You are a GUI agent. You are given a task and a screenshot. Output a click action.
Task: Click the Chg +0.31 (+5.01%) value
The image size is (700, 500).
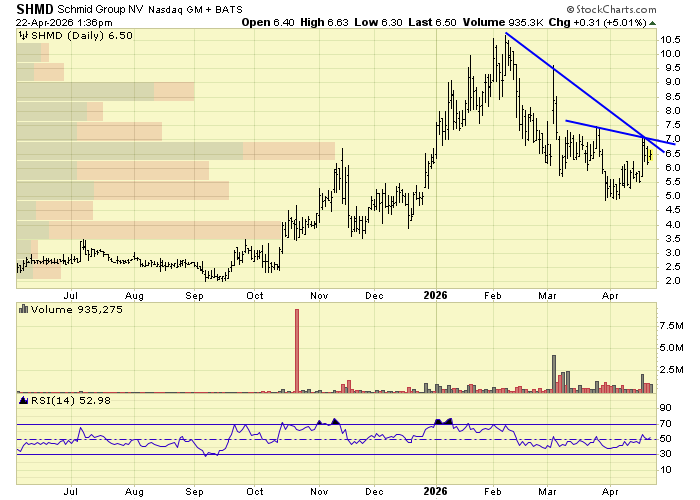tap(597, 22)
